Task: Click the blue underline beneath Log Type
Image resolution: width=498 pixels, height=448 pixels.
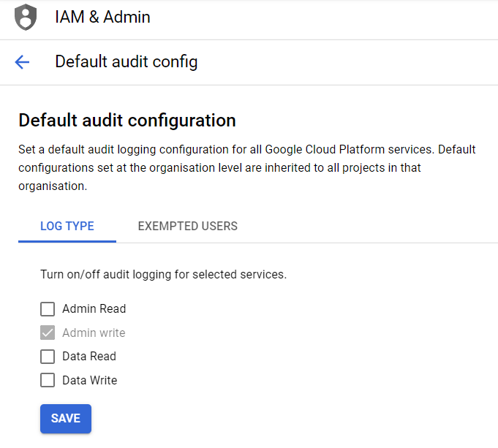Action: pyautogui.click(x=67, y=240)
